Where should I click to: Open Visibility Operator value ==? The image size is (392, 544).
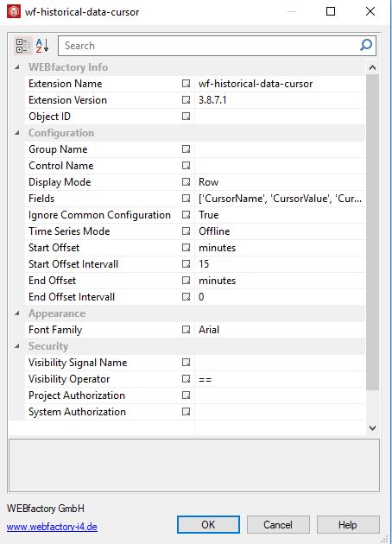pyautogui.click(x=280, y=379)
